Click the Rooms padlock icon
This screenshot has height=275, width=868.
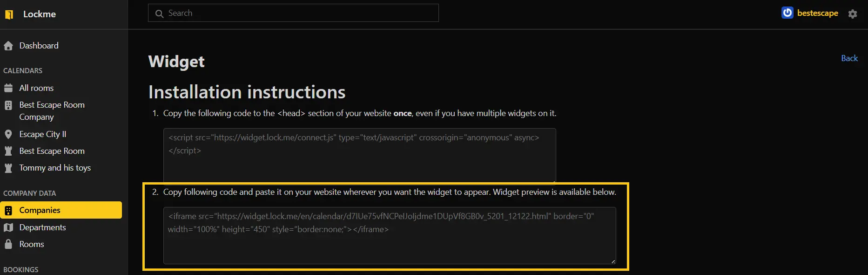[8, 244]
